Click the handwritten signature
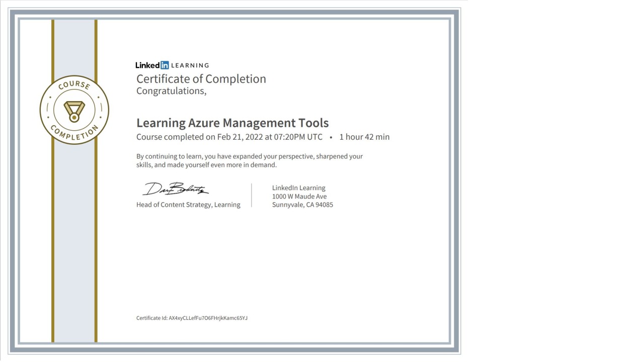Viewport: 644px width, 362px height. tap(176, 190)
